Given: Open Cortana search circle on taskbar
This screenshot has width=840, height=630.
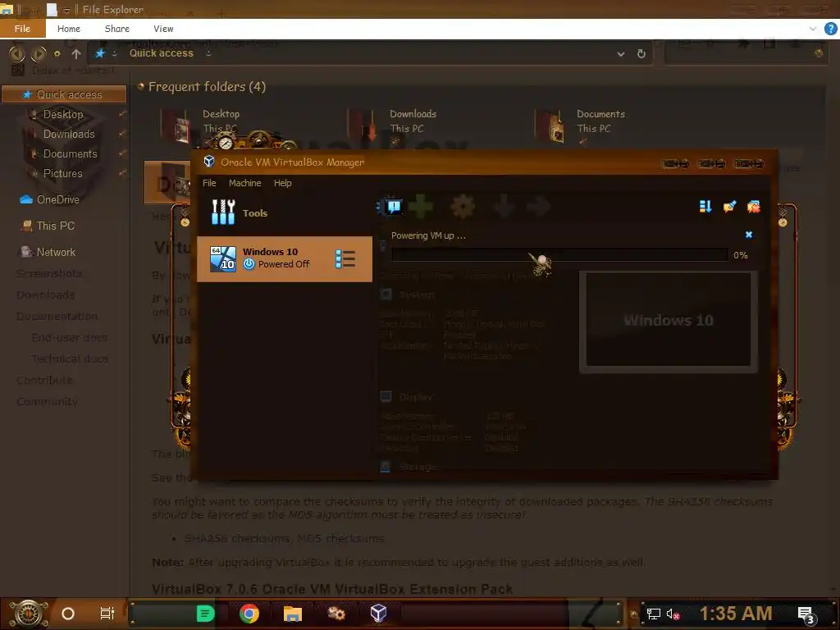Looking at the screenshot, I should 67,614.
